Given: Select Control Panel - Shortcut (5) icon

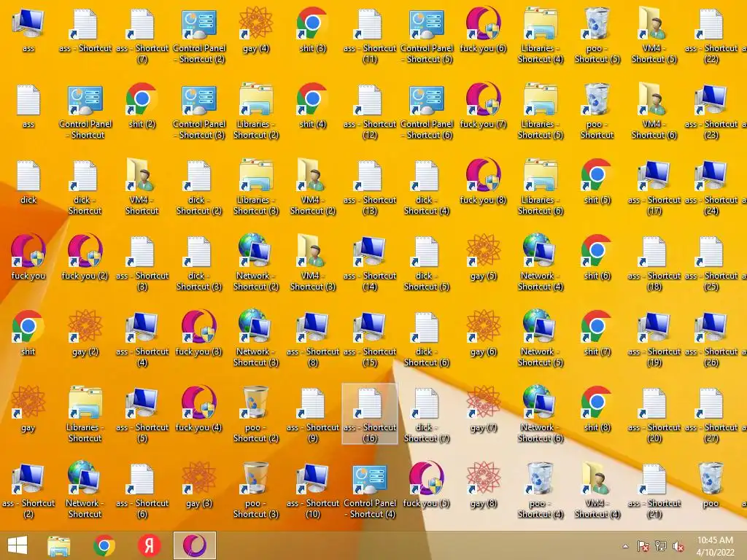Looking at the screenshot, I should point(427,35).
